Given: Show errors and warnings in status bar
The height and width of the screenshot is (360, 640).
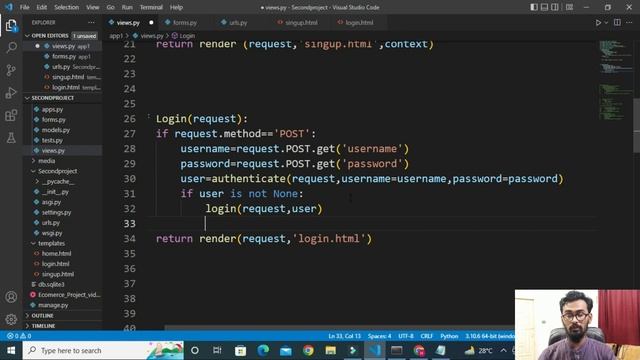Looking at the screenshot, I should (19, 336).
